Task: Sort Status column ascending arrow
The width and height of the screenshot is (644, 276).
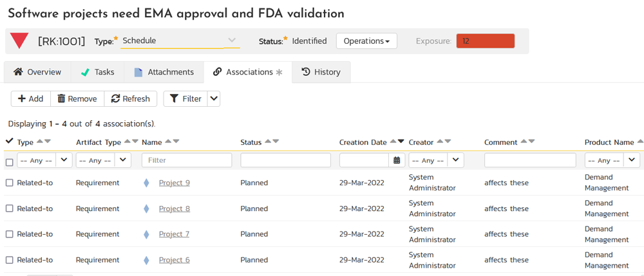Action: coord(268,142)
